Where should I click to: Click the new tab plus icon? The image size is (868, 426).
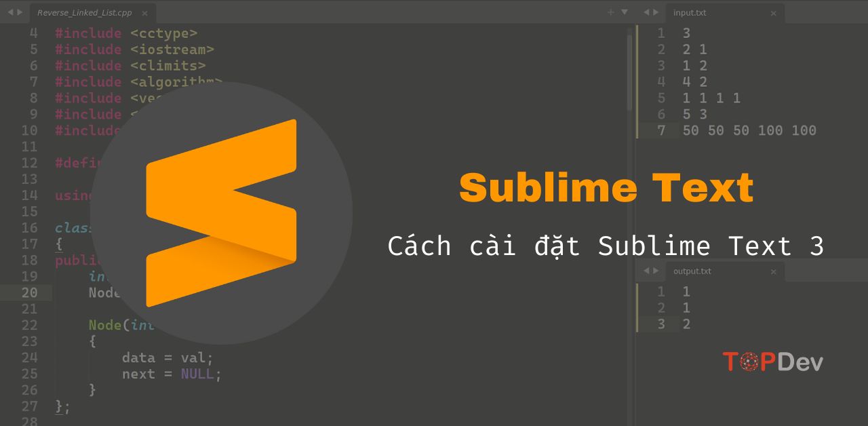pos(610,12)
